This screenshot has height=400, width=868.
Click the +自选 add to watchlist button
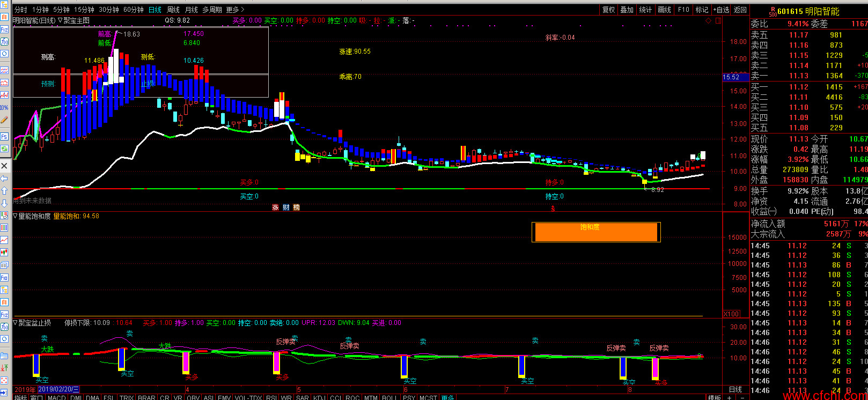(721, 10)
